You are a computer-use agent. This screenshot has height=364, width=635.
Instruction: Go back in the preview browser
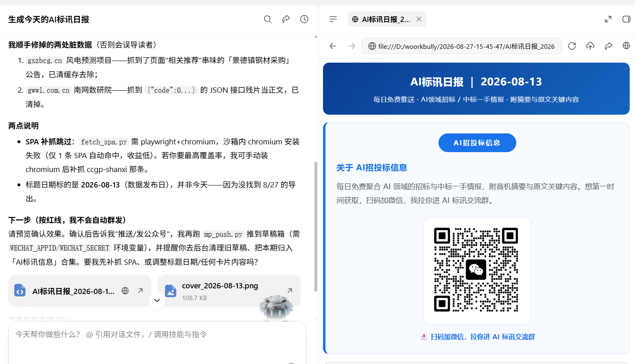[333, 46]
